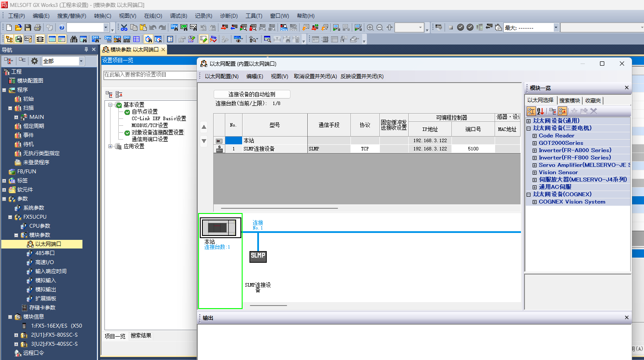Click the Zoom in magnifier icon
This screenshot has width=644, height=360.
pos(370,28)
